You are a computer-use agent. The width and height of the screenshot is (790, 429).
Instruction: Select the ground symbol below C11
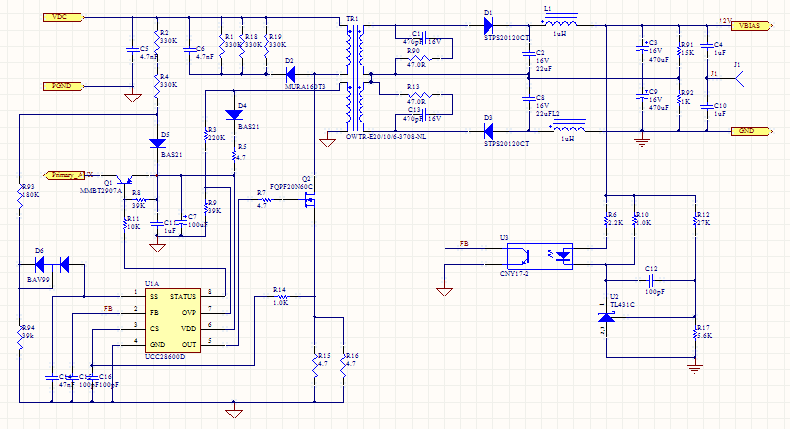[x=158, y=247]
